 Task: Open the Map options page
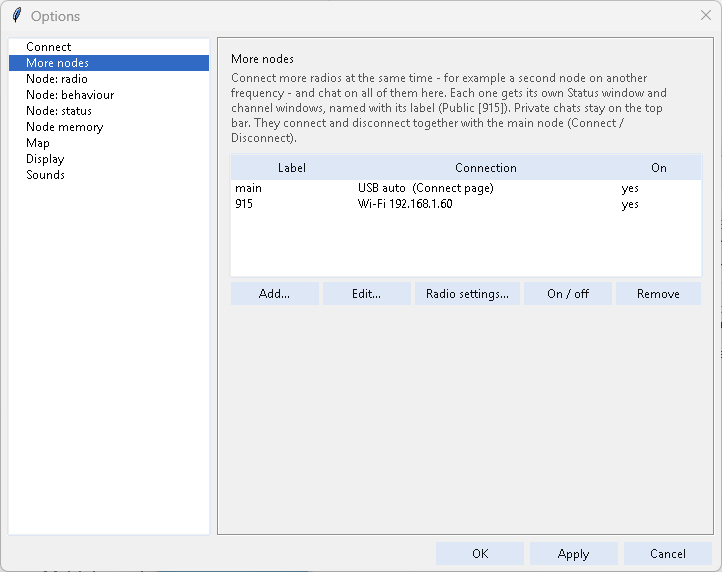[x=109, y=143]
